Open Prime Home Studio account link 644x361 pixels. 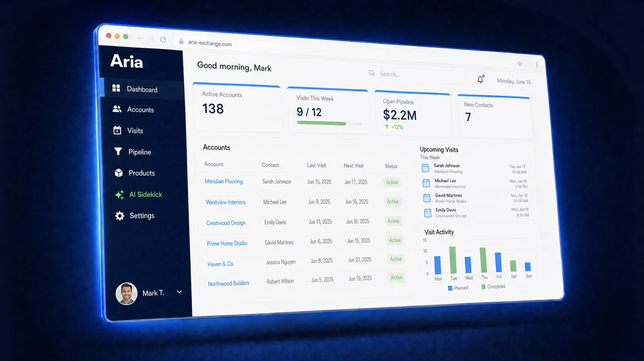(227, 243)
